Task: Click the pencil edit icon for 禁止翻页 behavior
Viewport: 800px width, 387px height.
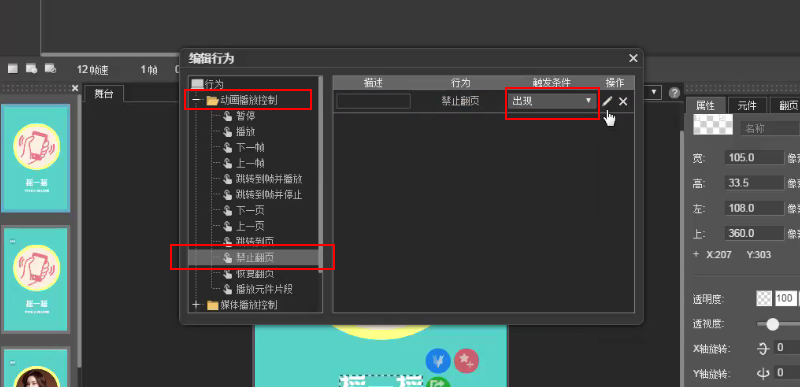Action: pos(607,101)
